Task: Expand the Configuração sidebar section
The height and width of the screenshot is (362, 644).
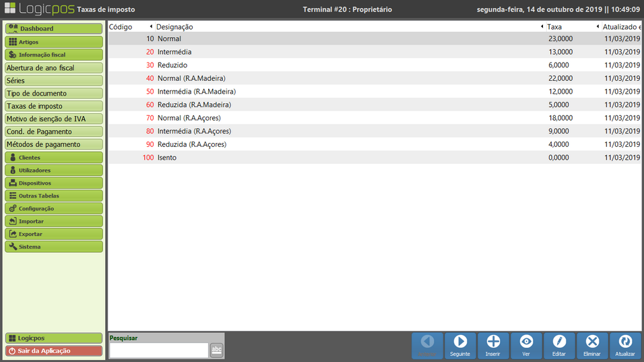Action: (x=54, y=209)
